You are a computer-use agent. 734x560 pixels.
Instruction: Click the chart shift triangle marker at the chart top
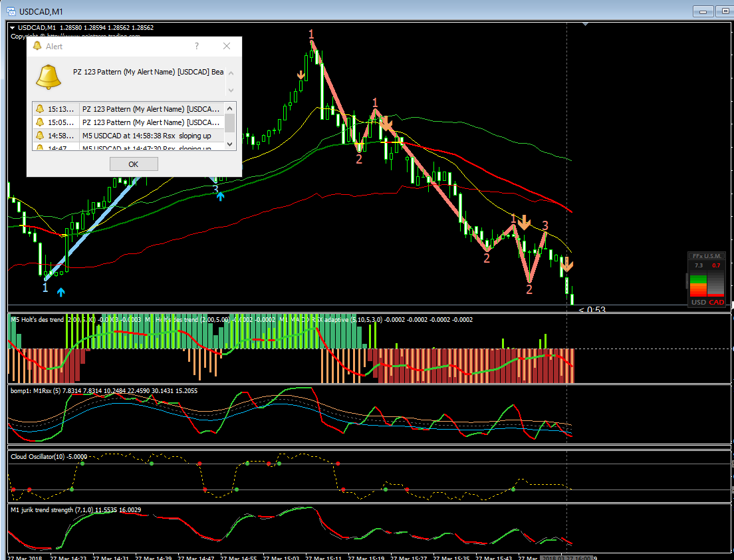[x=585, y=24]
